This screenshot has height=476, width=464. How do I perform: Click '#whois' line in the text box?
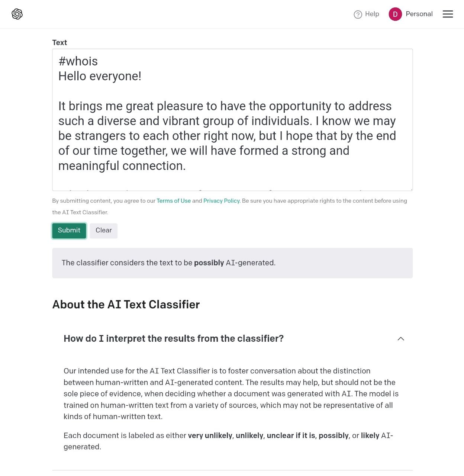[x=78, y=61]
